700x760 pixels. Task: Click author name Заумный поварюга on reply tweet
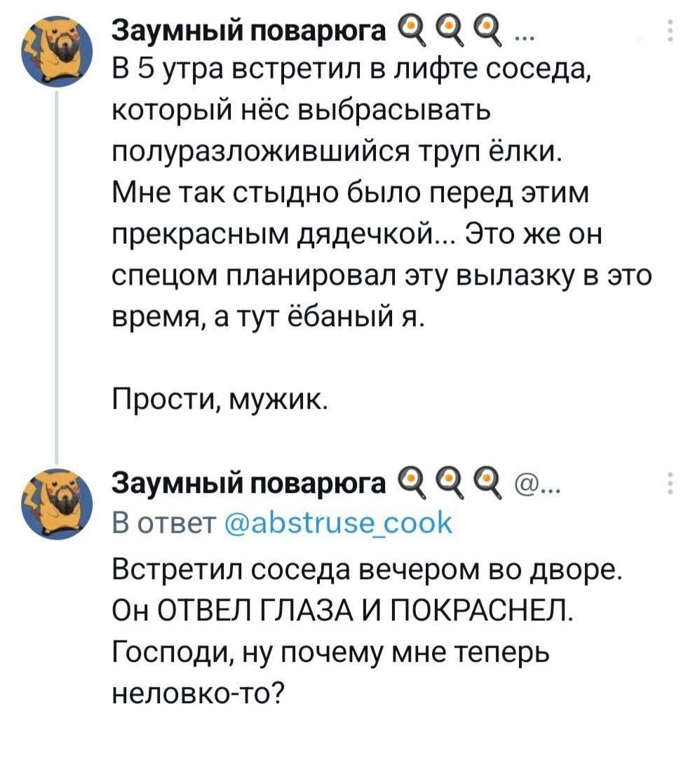click(248, 484)
